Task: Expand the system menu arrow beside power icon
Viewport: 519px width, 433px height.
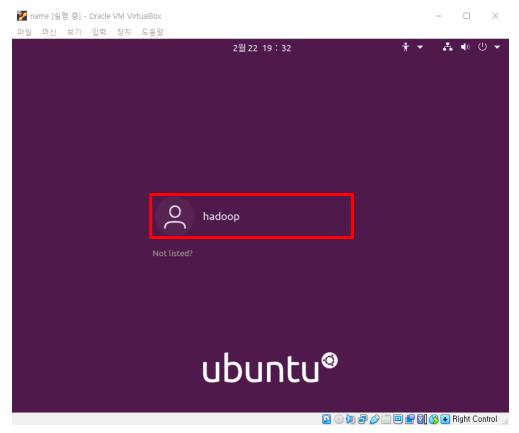Action: tap(497, 47)
